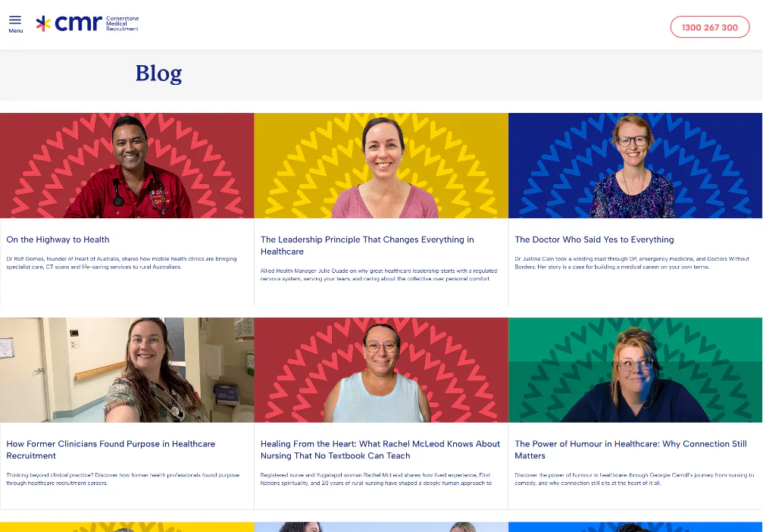This screenshot has width=763, height=532.
Task: Select the Dr Rolf Gomes summary text
Action: (122, 263)
